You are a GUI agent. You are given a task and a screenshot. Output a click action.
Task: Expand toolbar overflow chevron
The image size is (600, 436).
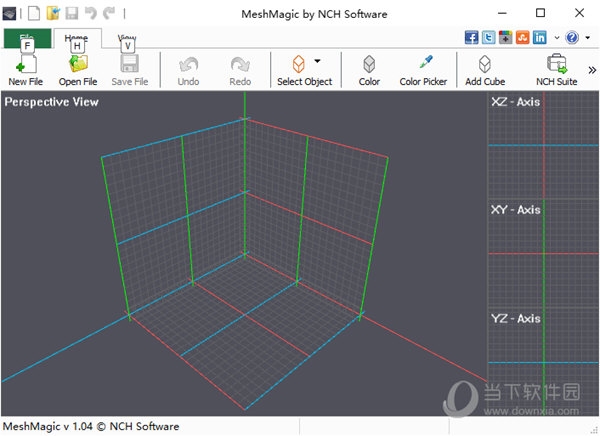coord(592,70)
